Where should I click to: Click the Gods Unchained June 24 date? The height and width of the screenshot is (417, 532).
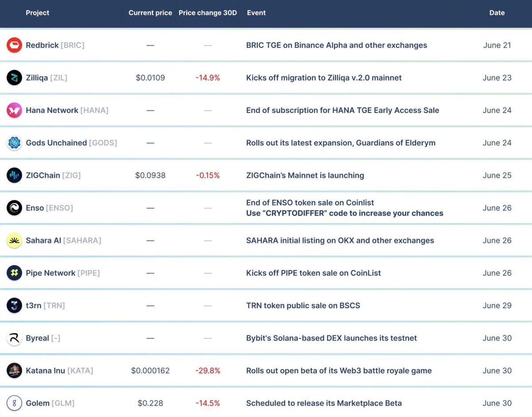[x=497, y=143]
